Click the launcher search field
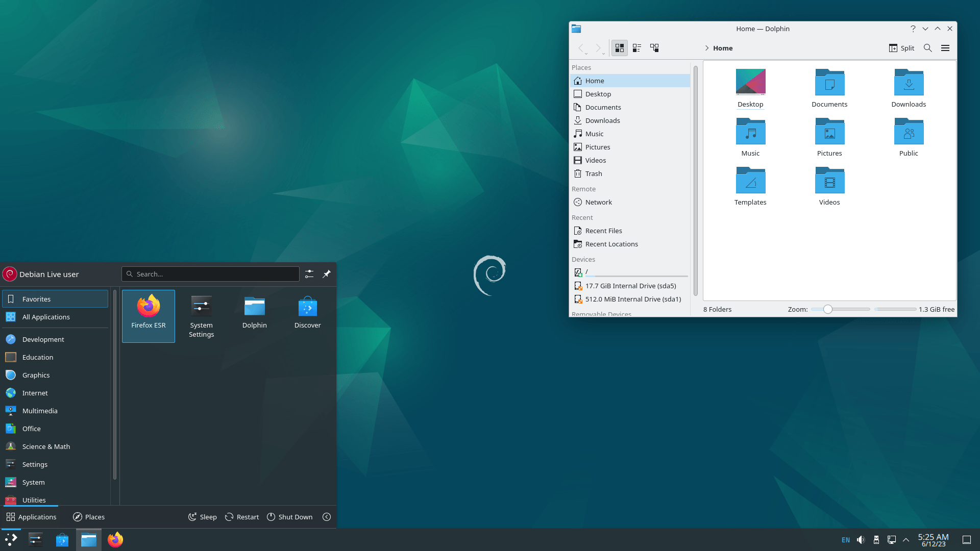 coord(210,274)
